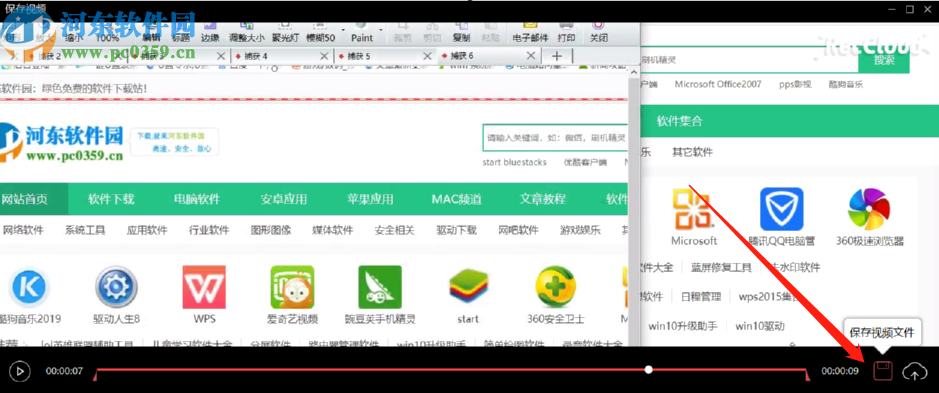Click the 360安全卫士 app icon
This screenshot has width=939, height=393.
pyautogui.click(x=555, y=287)
